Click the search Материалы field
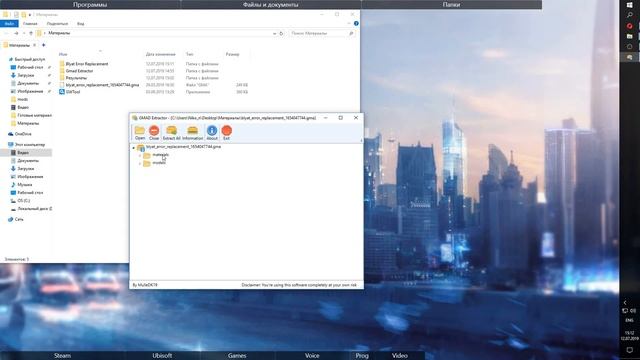Screen dimensions: 640x360 coord(321,33)
